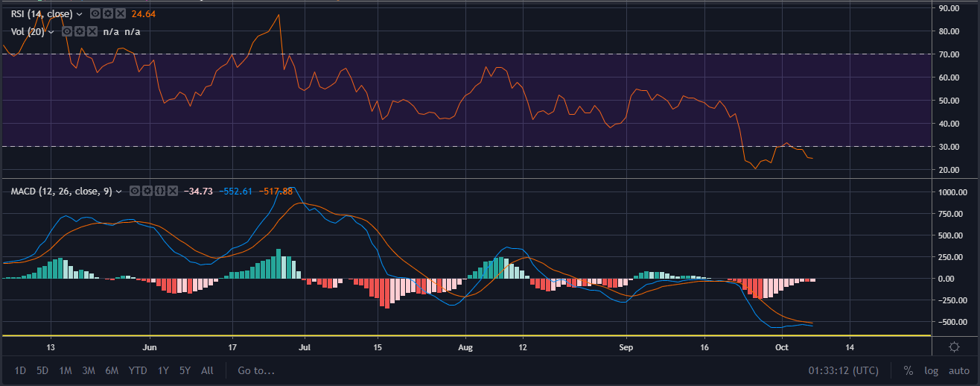
Task: Open Vol indicator settings gear
Action: pos(79,31)
